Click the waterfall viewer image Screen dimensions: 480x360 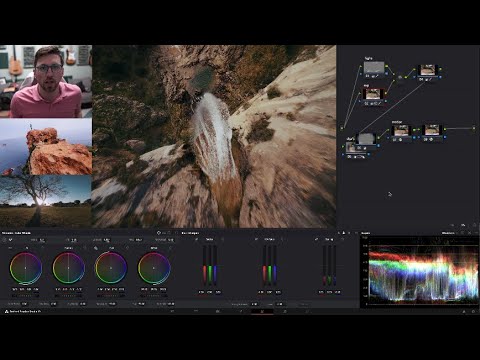point(214,136)
